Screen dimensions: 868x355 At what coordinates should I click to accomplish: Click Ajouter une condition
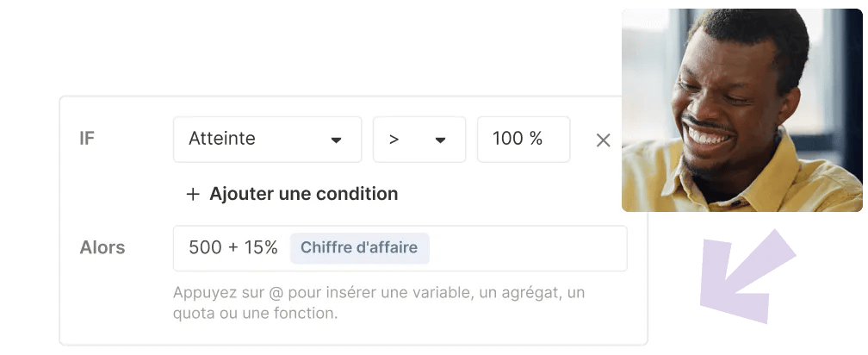303,194
